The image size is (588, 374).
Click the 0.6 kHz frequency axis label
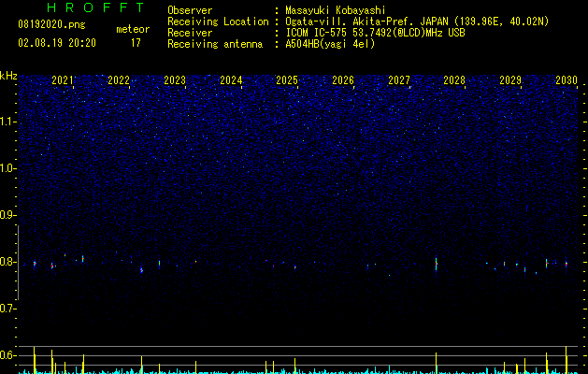[8, 355]
